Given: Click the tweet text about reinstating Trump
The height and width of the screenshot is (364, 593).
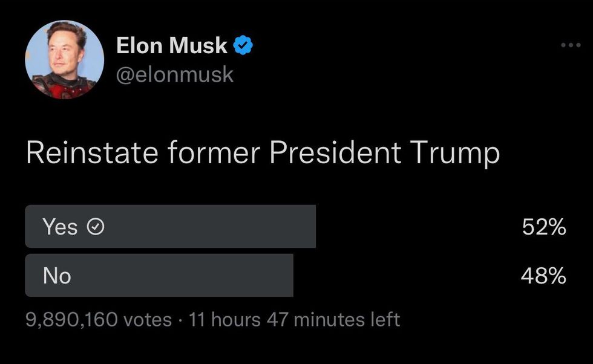Looking at the screenshot, I should click(263, 154).
